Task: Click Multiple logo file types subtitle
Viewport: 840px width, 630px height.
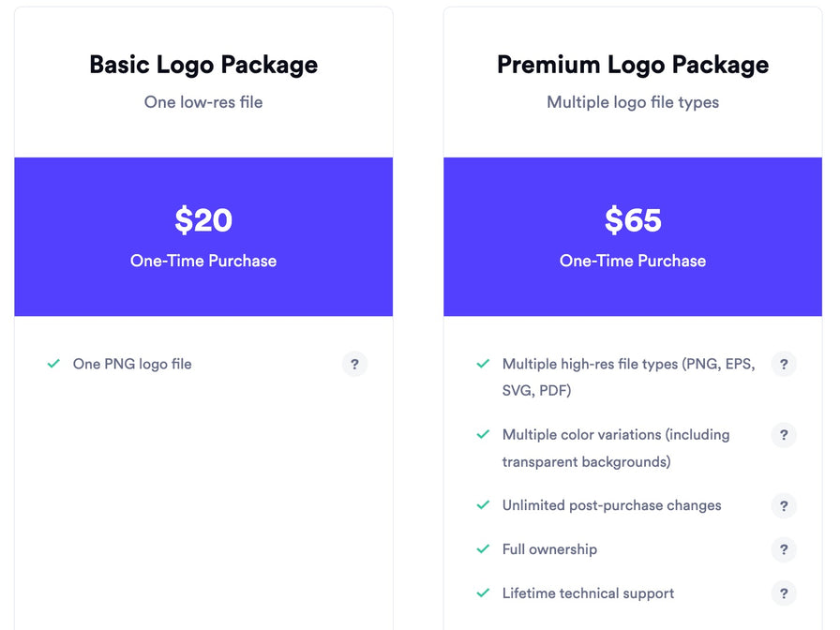Action: pyautogui.click(x=633, y=102)
